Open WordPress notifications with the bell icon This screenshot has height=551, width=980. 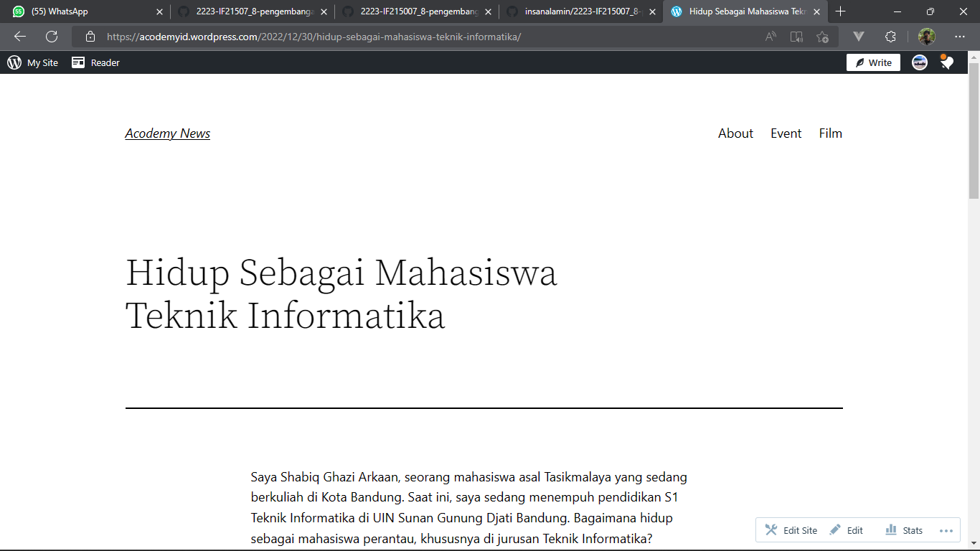[947, 62]
